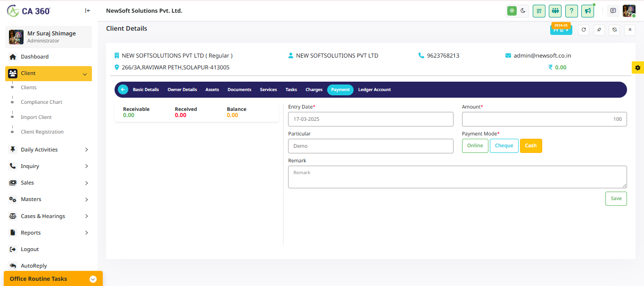The width and height of the screenshot is (644, 286).
Task: Select Cheque payment mode
Action: 504,146
